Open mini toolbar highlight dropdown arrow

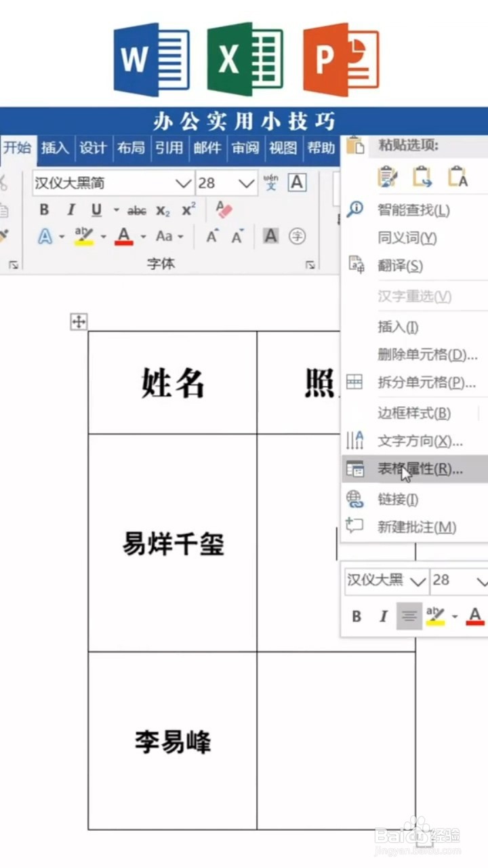point(455,617)
